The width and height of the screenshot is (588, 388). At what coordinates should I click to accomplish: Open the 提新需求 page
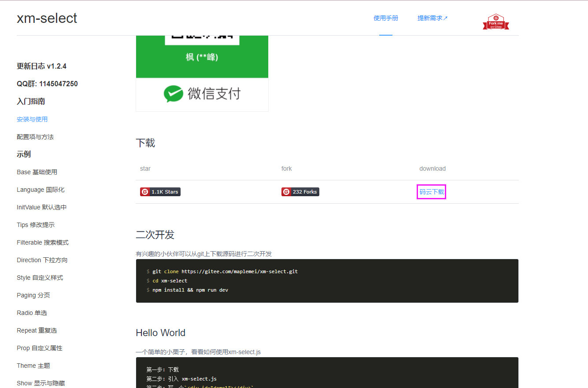tap(430, 18)
